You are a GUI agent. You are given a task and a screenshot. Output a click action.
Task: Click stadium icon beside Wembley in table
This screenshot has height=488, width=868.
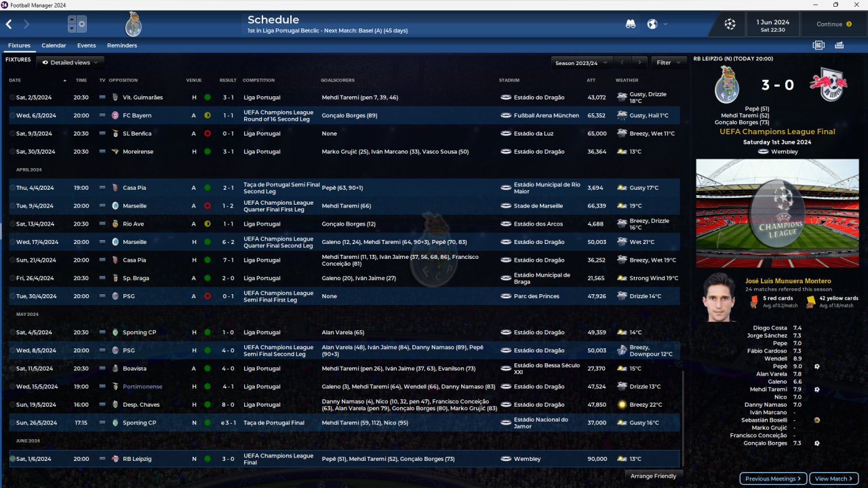pos(505,459)
